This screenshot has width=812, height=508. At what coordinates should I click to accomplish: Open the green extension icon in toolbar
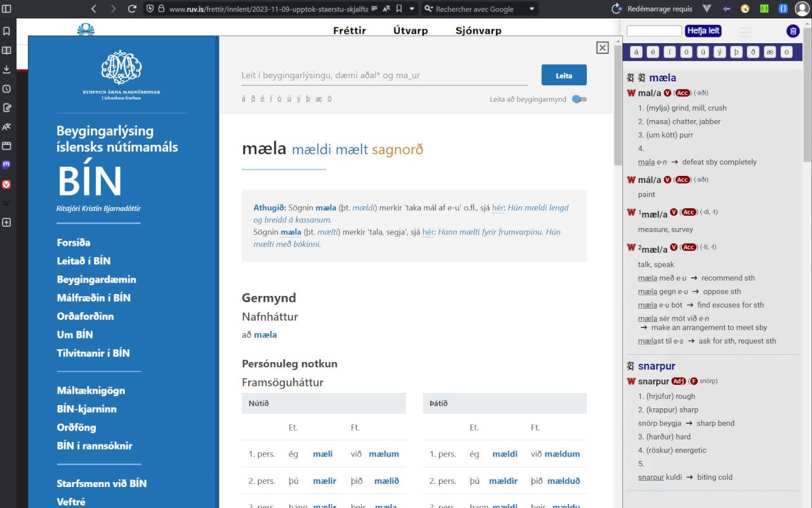tap(764, 9)
